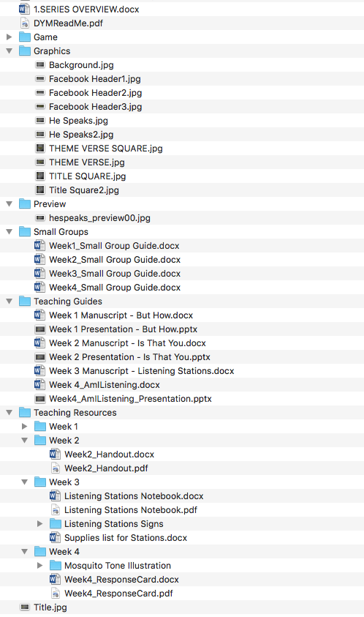This screenshot has height=617, width=364.
Task: Click the image icon for Title.jpg
Action: pyautogui.click(x=25, y=607)
